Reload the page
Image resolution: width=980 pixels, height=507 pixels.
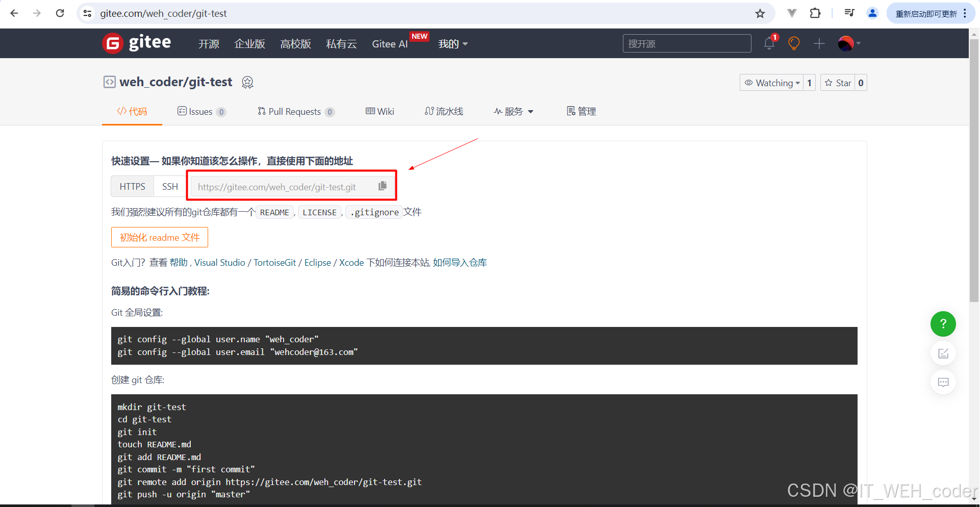point(60,13)
